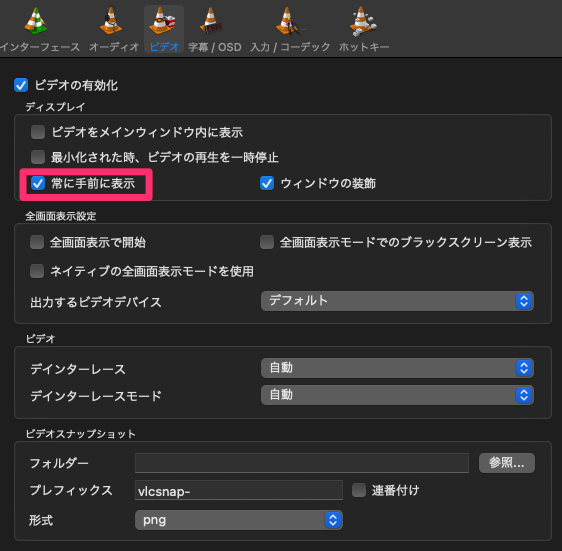This screenshot has width=562, height=551.
Task: Toggle 常に手前に表示 checkbox
Action: click(x=38, y=183)
